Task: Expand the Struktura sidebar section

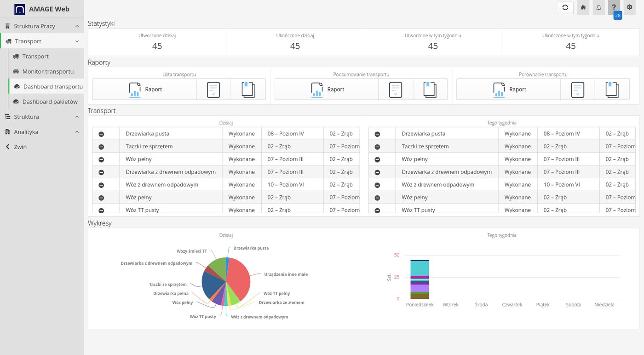Action: (x=42, y=117)
